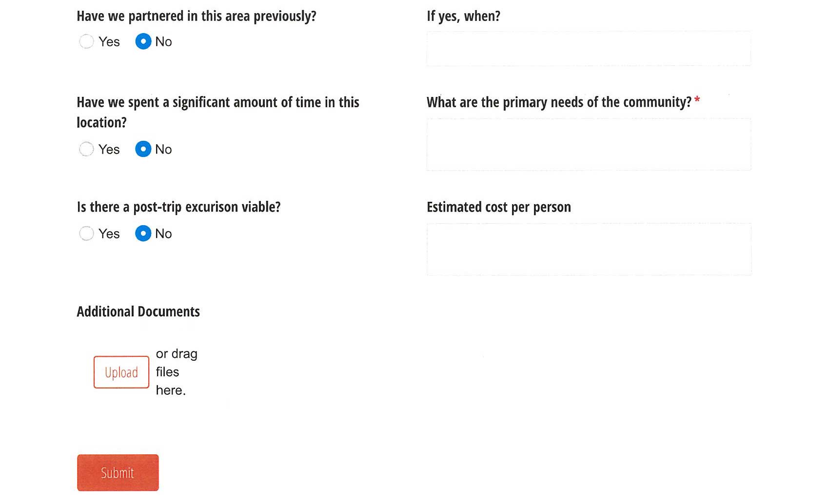The width and height of the screenshot is (829, 504).
Task: Pick Yes for post-trip excursion viable
Action: click(x=86, y=233)
